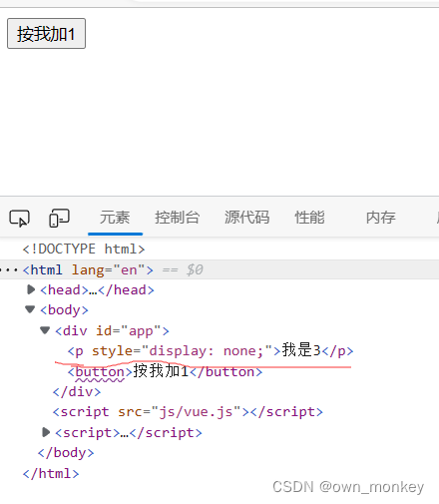Viewport: 439px width, 504px height.
Task: Switch to the 性能 tab
Action: (x=309, y=218)
